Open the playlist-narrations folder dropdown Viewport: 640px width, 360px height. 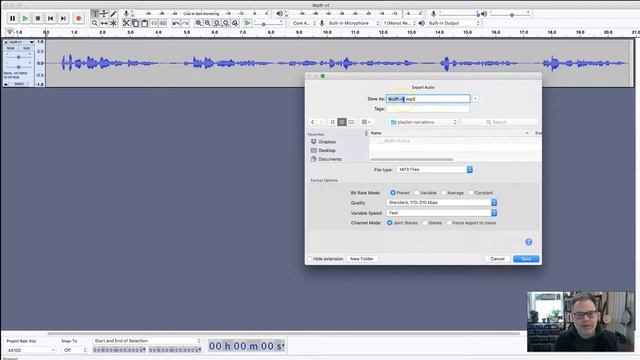click(x=424, y=122)
